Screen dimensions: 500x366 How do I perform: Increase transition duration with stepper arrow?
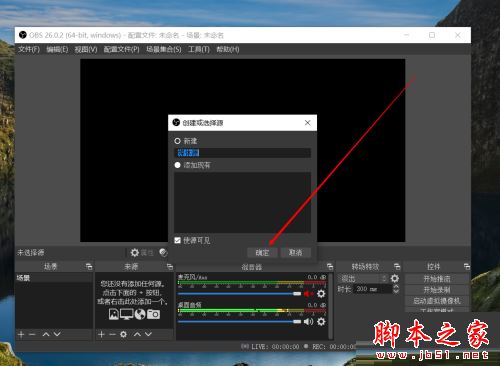[x=396, y=287]
